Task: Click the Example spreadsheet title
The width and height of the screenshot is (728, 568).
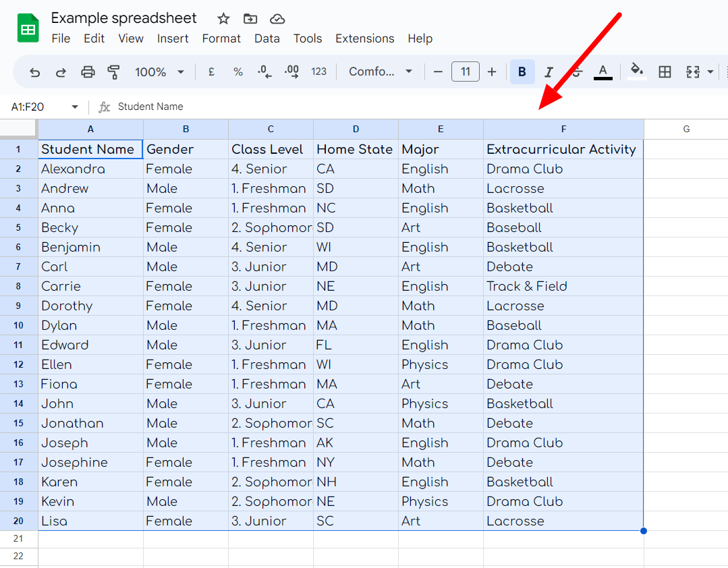Action: [x=124, y=18]
